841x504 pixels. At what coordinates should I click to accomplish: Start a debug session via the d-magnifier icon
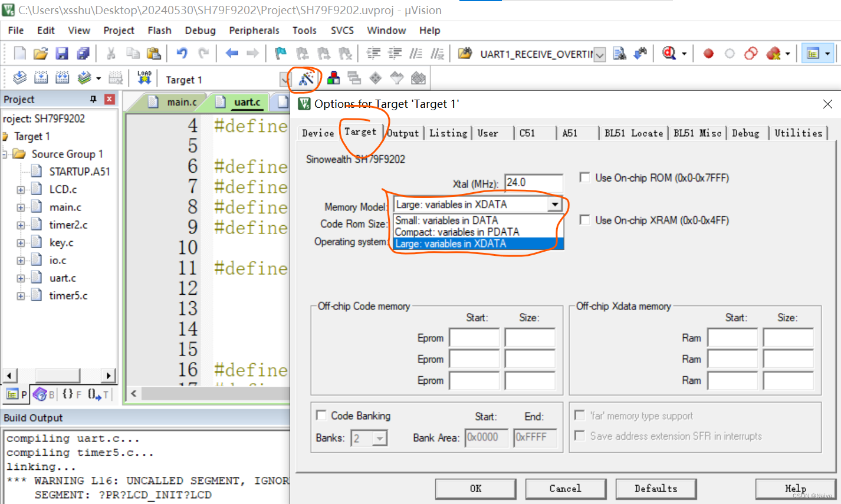point(668,53)
